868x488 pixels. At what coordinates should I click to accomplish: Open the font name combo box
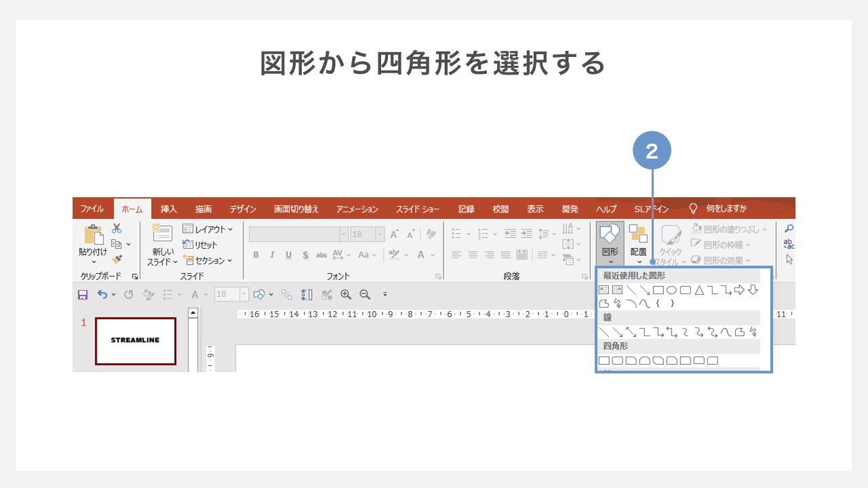click(x=298, y=234)
